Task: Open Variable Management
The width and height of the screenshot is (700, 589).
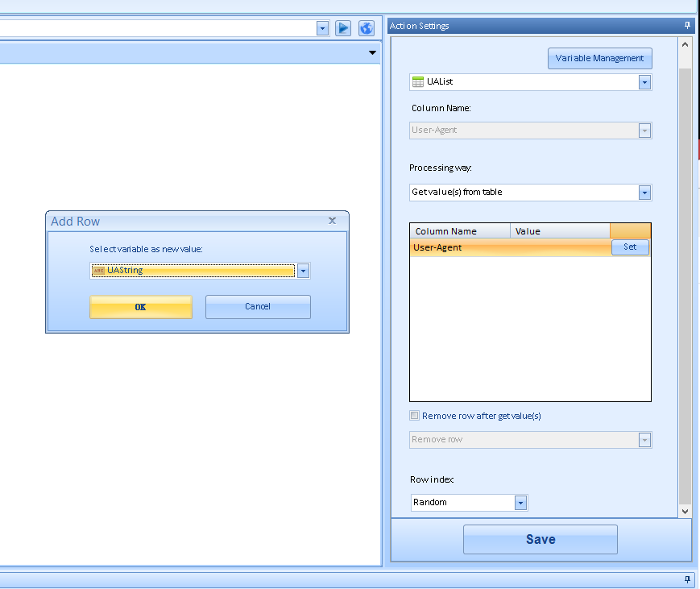Action: pyautogui.click(x=599, y=58)
